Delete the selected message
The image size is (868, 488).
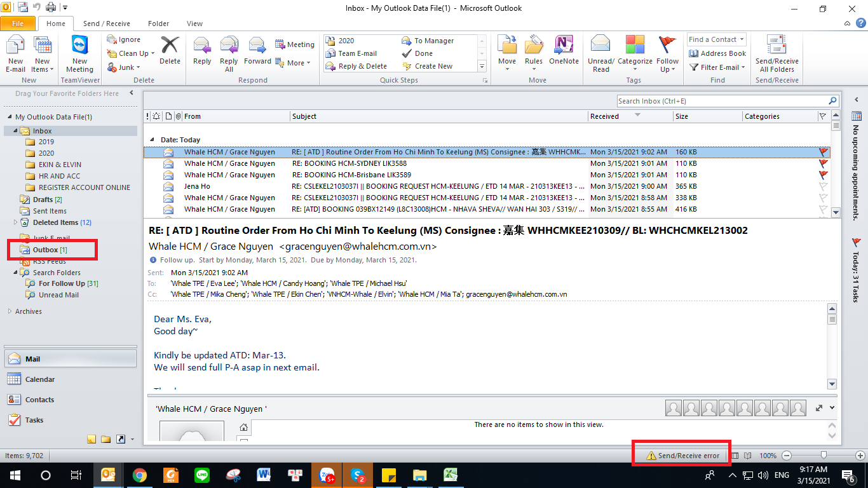coord(170,50)
